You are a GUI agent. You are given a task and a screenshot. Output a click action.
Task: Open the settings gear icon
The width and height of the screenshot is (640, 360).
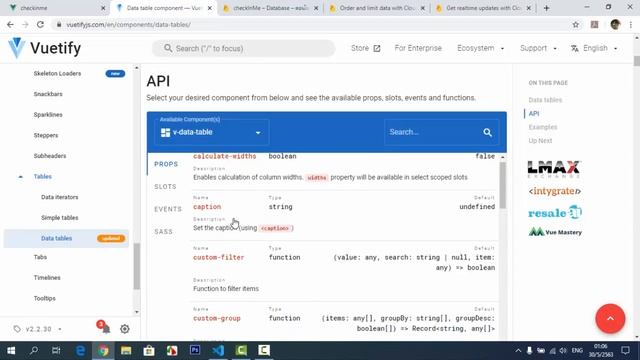pyautogui.click(x=124, y=329)
